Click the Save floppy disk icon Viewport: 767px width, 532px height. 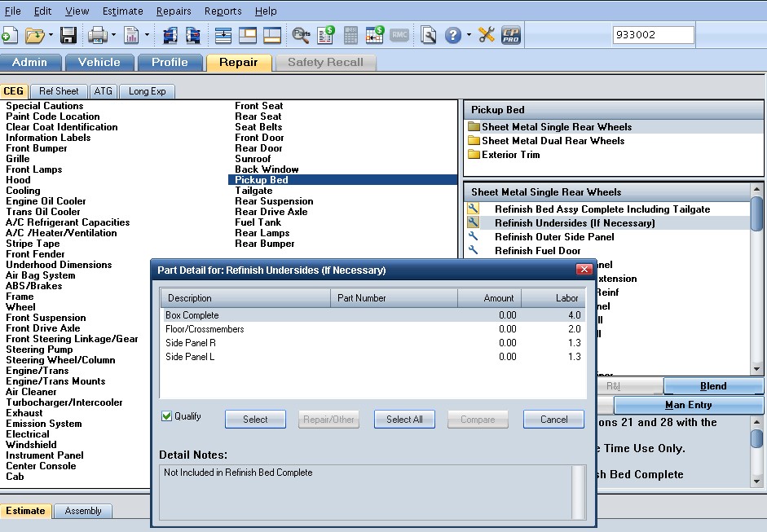[x=68, y=35]
